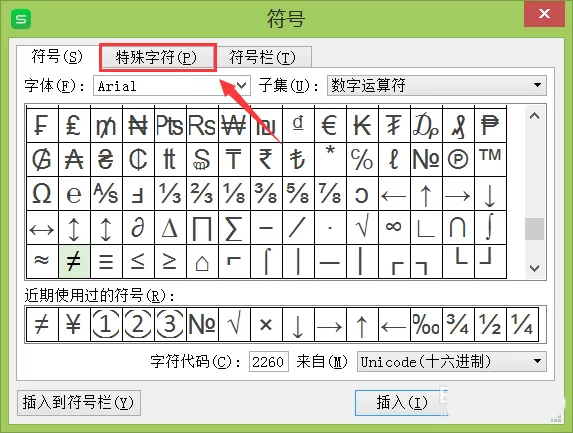Image resolution: width=573 pixels, height=433 pixels.
Task: Select per-mille sign in recent symbols
Action: (x=426, y=324)
